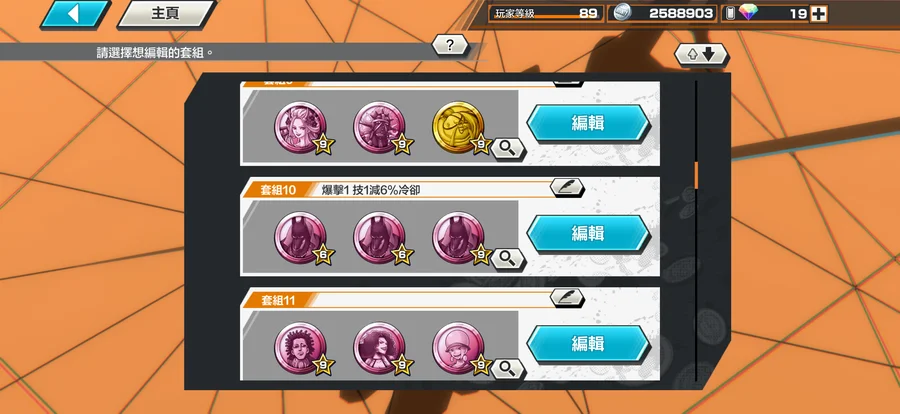
Task: Click the 玩家等級 level progress bar
Action: (x=546, y=14)
